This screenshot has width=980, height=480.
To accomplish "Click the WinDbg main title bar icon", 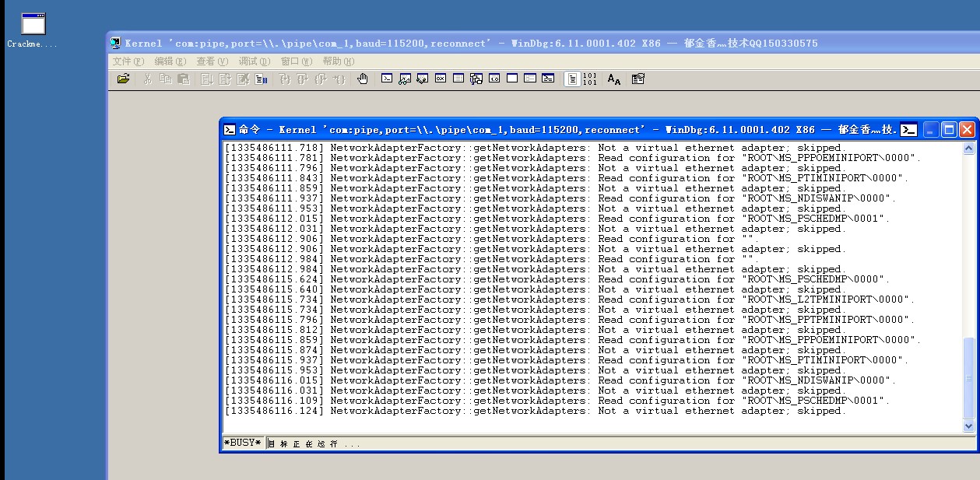I will (x=116, y=43).
